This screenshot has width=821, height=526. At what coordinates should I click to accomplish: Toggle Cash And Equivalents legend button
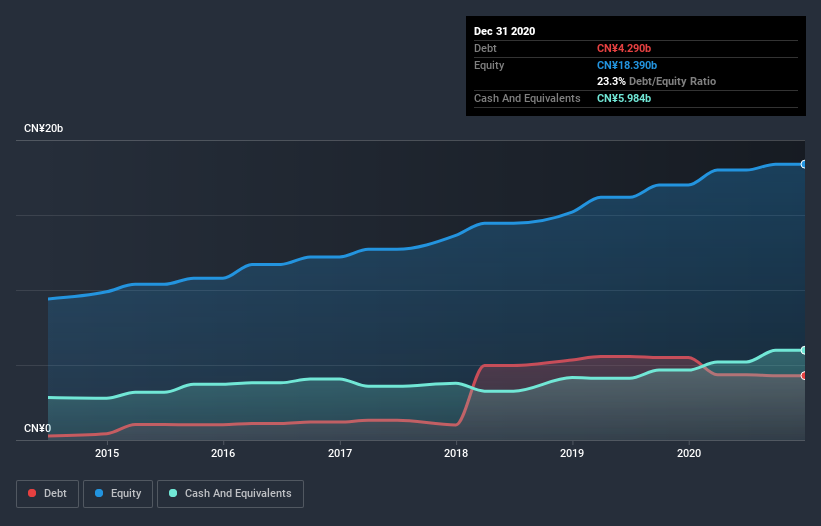[x=230, y=494]
